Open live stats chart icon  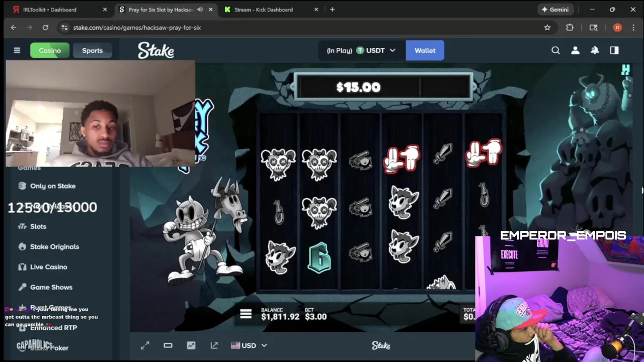[191, 345]
